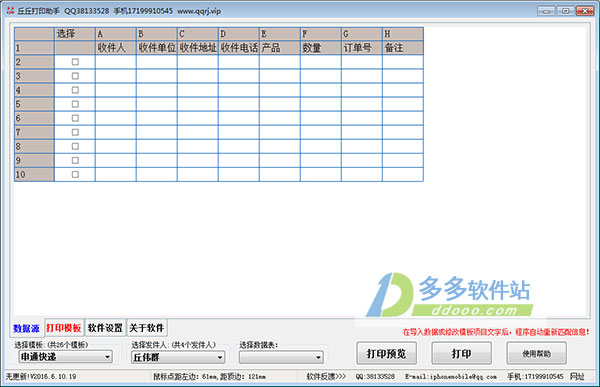The width and height of the screenshot is (600, 387).
Task: Click column header F
Action: pos(321,34)
